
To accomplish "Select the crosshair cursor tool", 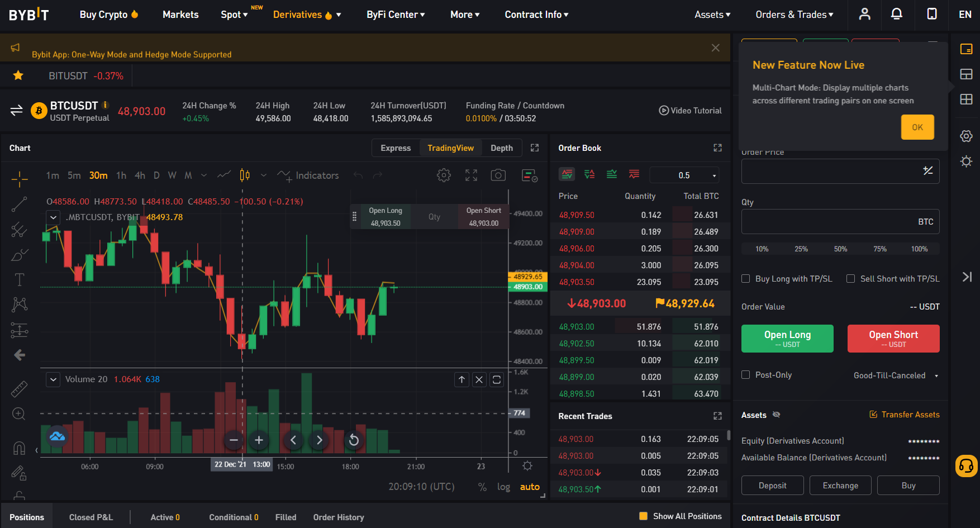I will point(20,179).
